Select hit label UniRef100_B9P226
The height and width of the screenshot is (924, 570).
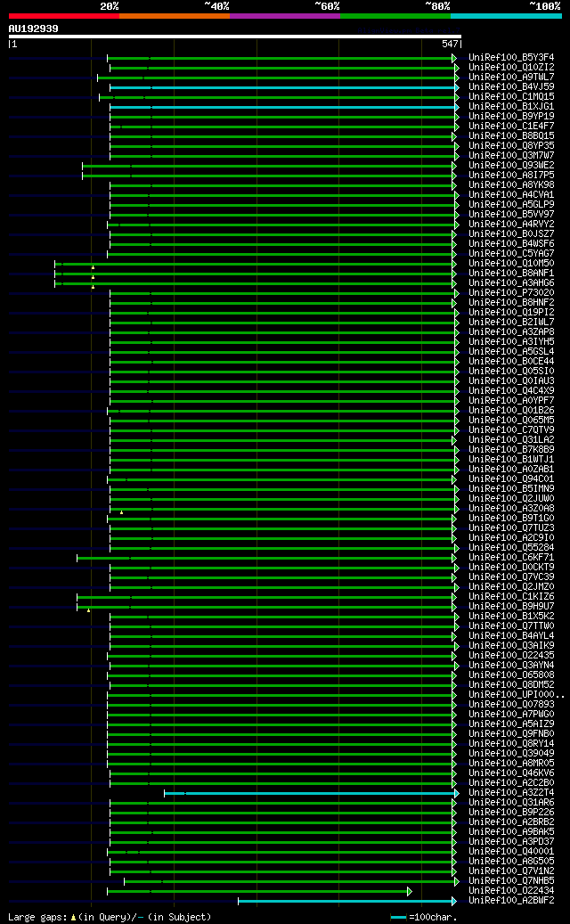pos(511,812)
